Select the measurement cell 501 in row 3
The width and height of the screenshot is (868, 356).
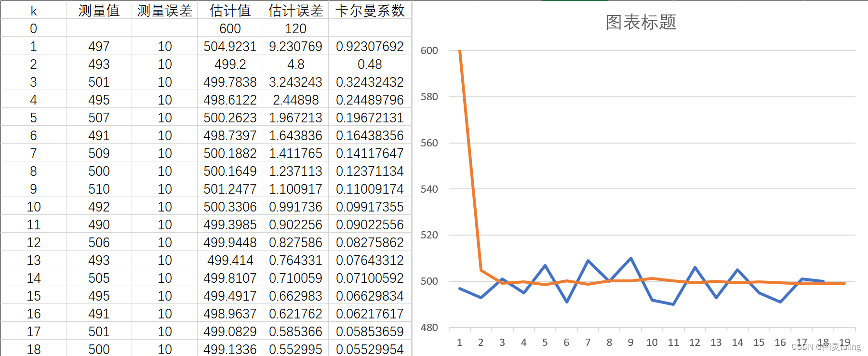click(99, 82)
